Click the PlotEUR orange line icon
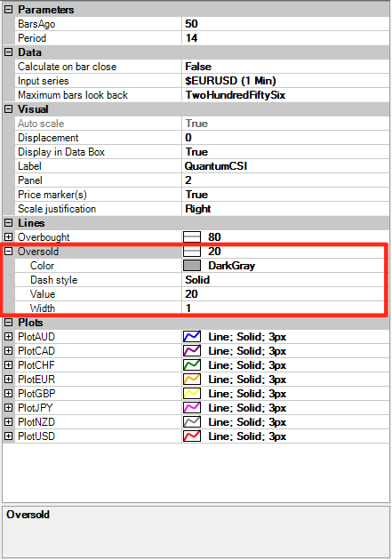Image resolution: width=392 pixels, height=560 pixels. coord(192,380)
